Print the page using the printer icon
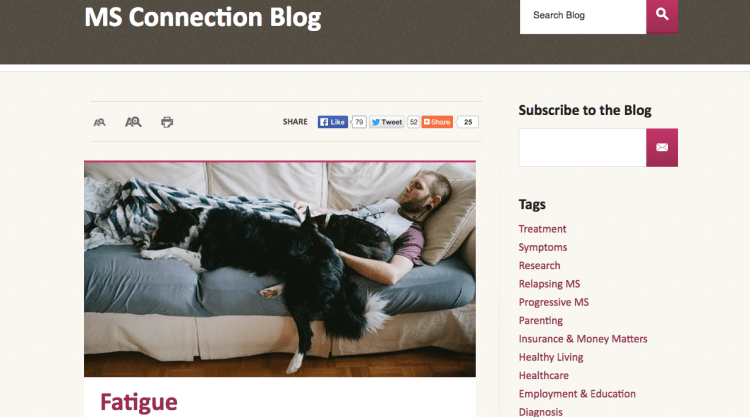The image size is (750, 417). [x=167, y=122]
